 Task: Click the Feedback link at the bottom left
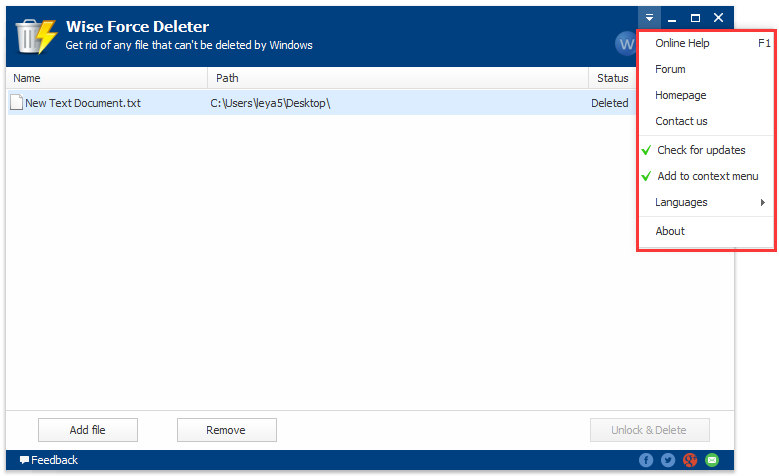(49, 460)
